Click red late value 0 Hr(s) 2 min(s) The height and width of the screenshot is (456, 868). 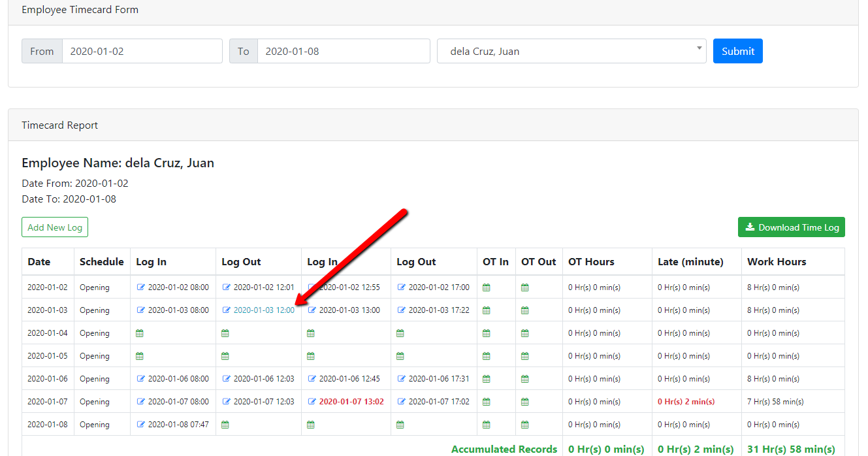point(686,402)
